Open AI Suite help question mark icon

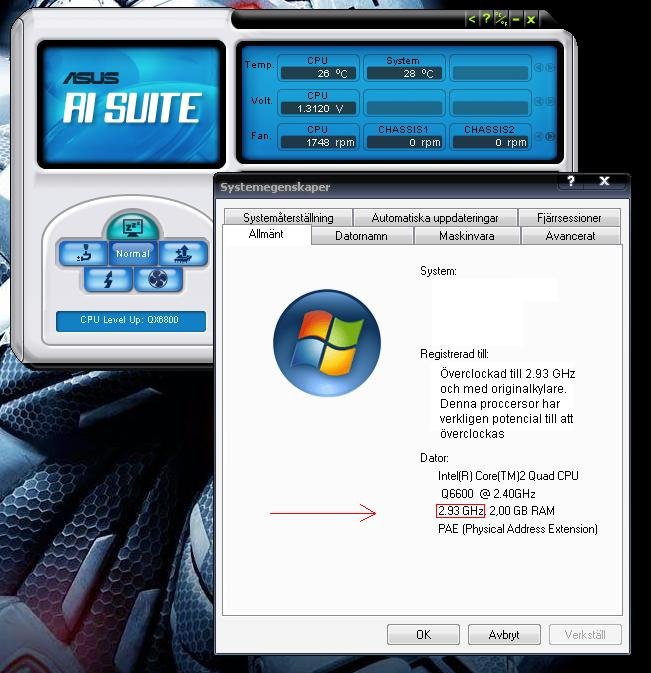click(x=486, y=19)
